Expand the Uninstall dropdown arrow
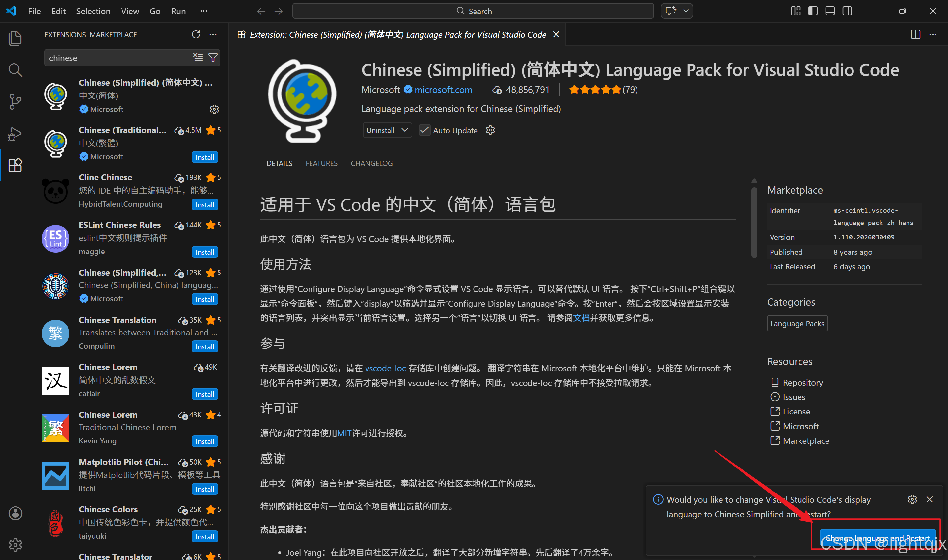The width and height of the screenshot is (948, 560). (x=405, y=130)
